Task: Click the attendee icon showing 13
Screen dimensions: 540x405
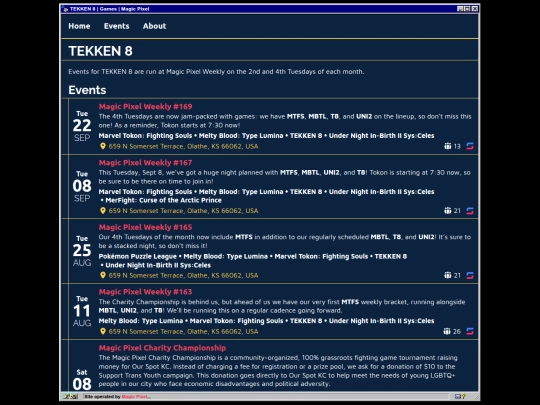Action: coord(447,146)
